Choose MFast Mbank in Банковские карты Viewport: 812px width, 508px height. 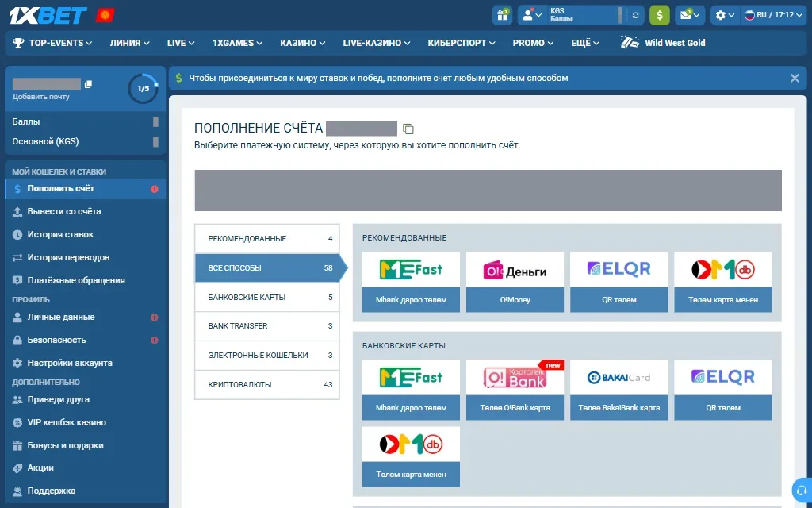[411, 390]
